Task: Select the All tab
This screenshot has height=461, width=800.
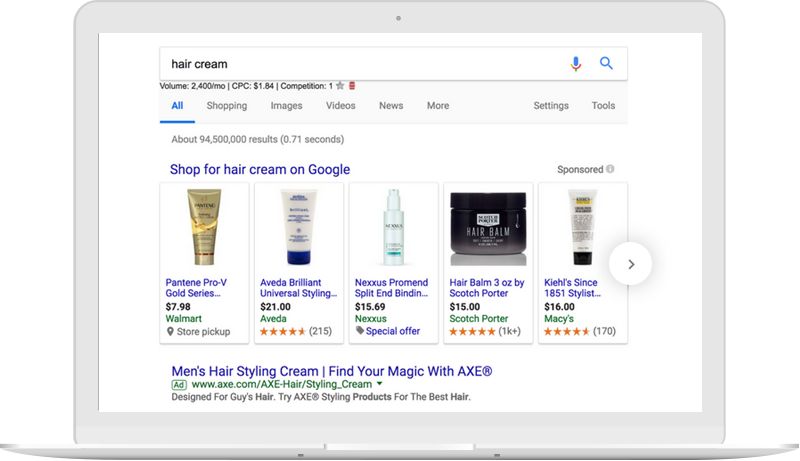Action: pos(177,106)
